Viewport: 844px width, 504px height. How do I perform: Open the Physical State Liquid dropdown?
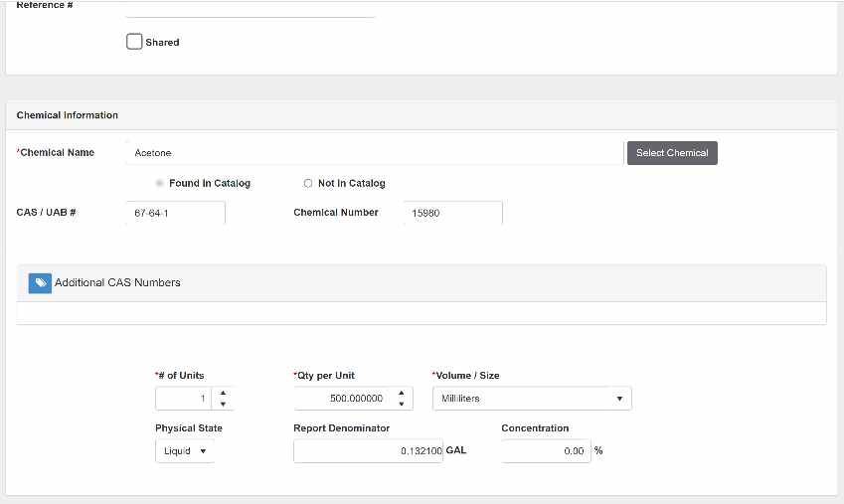pyautogui.click(x=184, y=451)
